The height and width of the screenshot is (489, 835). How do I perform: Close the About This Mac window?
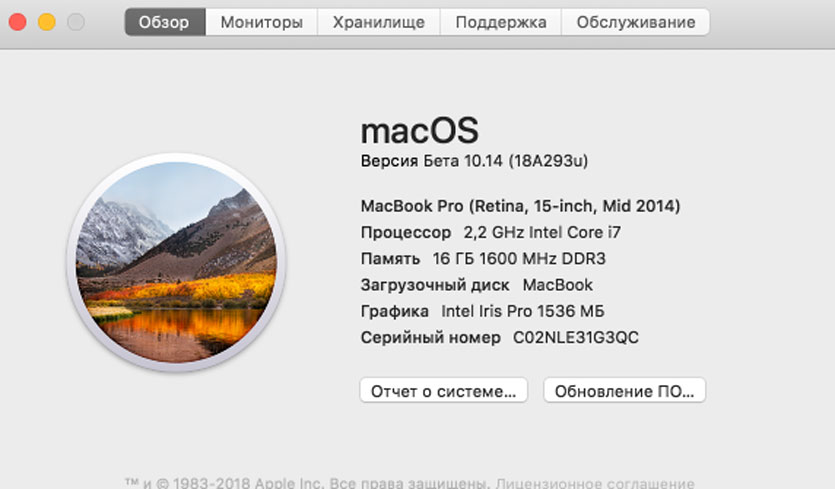click(x=17, y=22)
